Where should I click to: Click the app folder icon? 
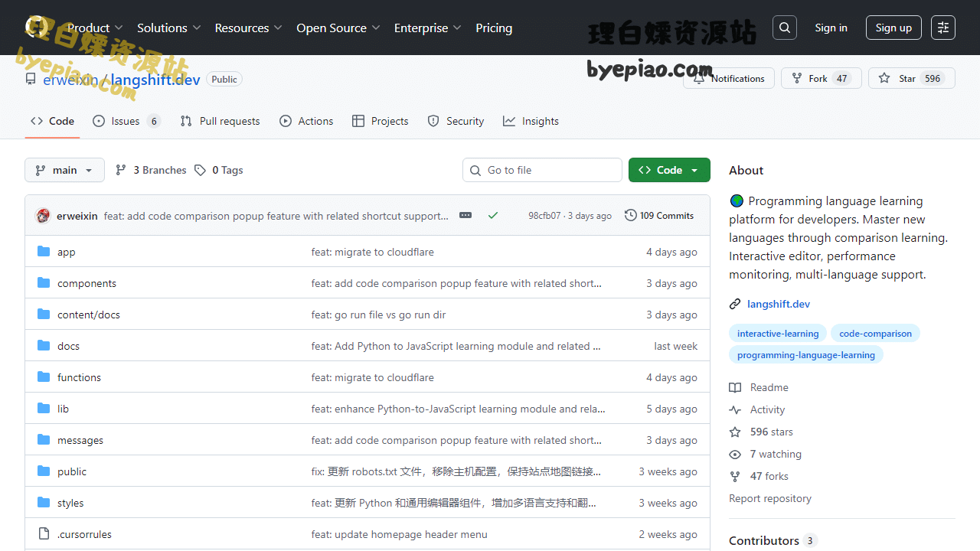click(44, 252)
